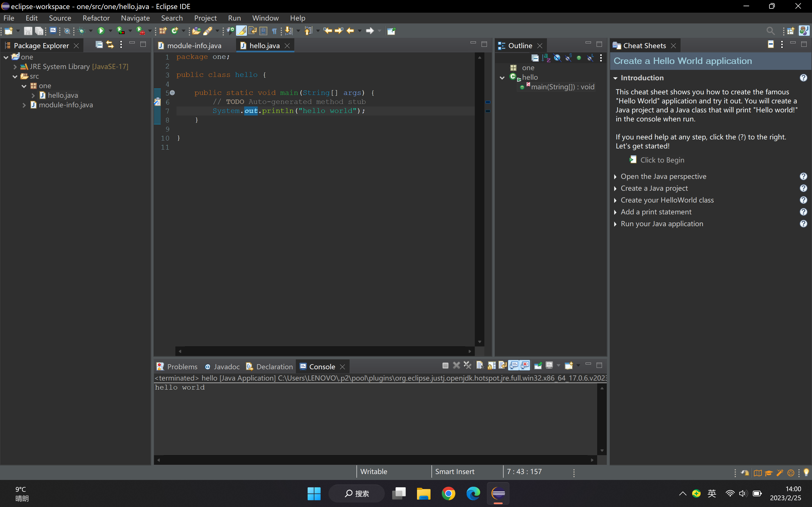Click Clear Console document icon
This screenshot has height=507, width=812.
pyautogui.click(x=480, y=366)
